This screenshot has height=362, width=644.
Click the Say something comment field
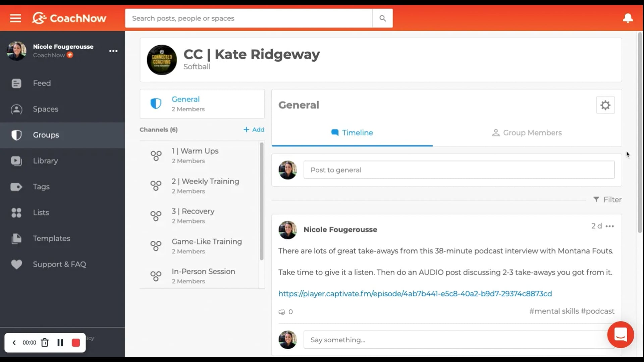pyautogui.click(x=459, y=340)
